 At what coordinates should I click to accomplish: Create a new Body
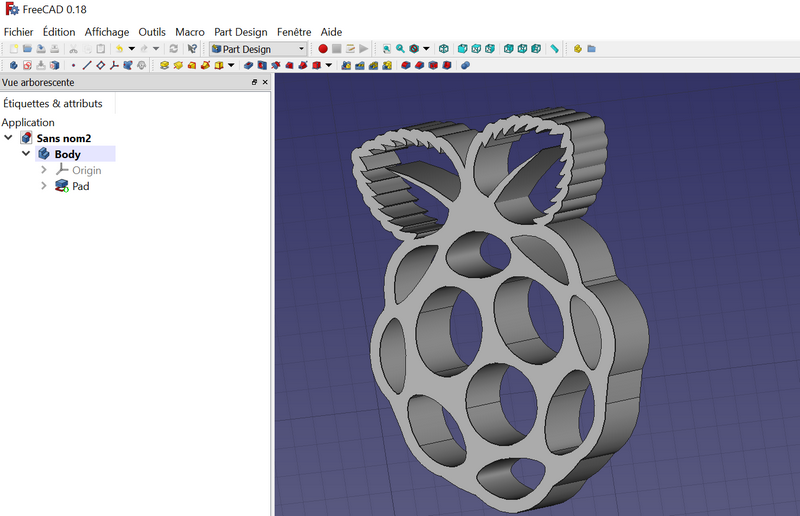point(14,65)
